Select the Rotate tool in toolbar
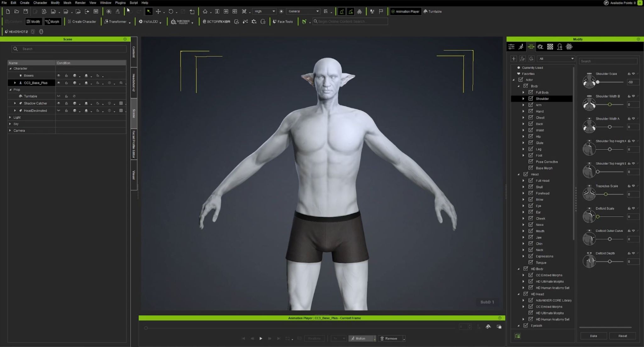 coord(171,11)
